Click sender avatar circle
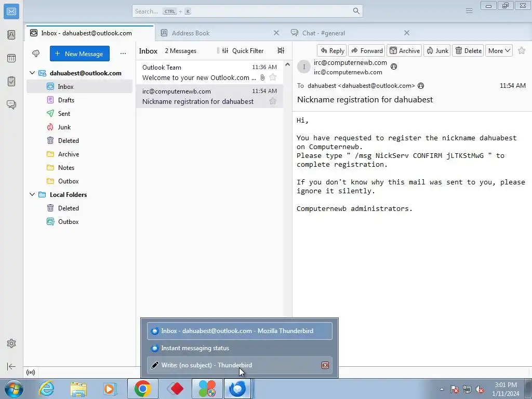Image resolution: width=532 pixels, height=399 pixels. 303,66
